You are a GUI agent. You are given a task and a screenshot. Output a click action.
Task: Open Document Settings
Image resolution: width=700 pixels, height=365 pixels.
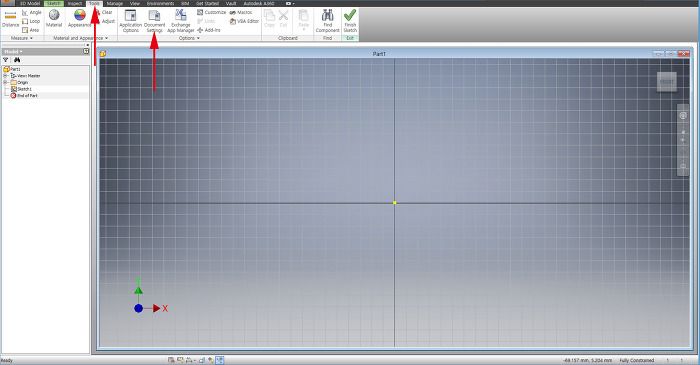coord(154,21)
